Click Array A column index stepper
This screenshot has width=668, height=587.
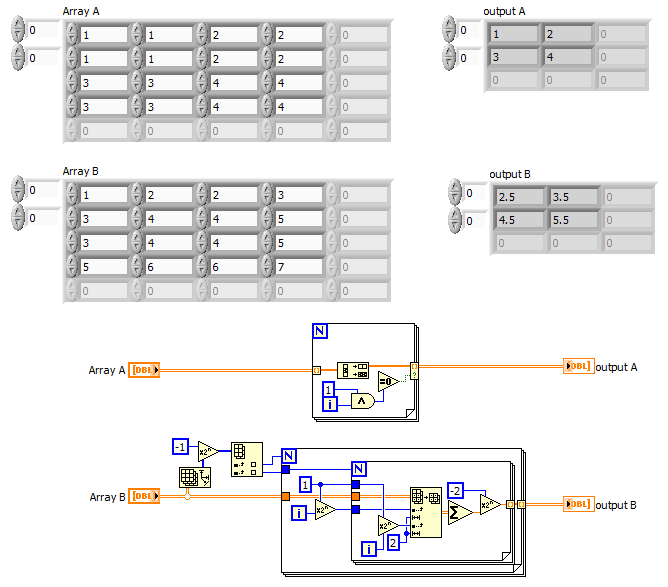tap(18, 57)
